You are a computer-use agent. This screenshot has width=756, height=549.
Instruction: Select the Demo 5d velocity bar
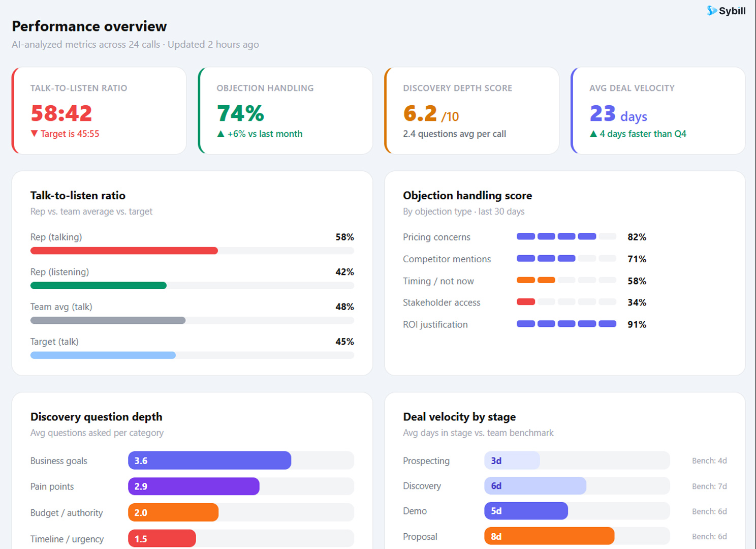pyautogui.click(x=526, y=511)
